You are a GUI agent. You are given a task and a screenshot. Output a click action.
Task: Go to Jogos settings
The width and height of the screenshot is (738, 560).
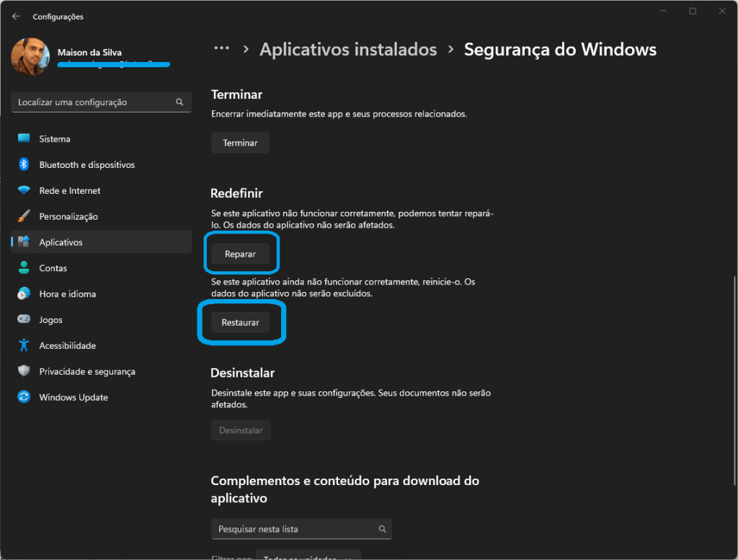click(x=101, y=320)
